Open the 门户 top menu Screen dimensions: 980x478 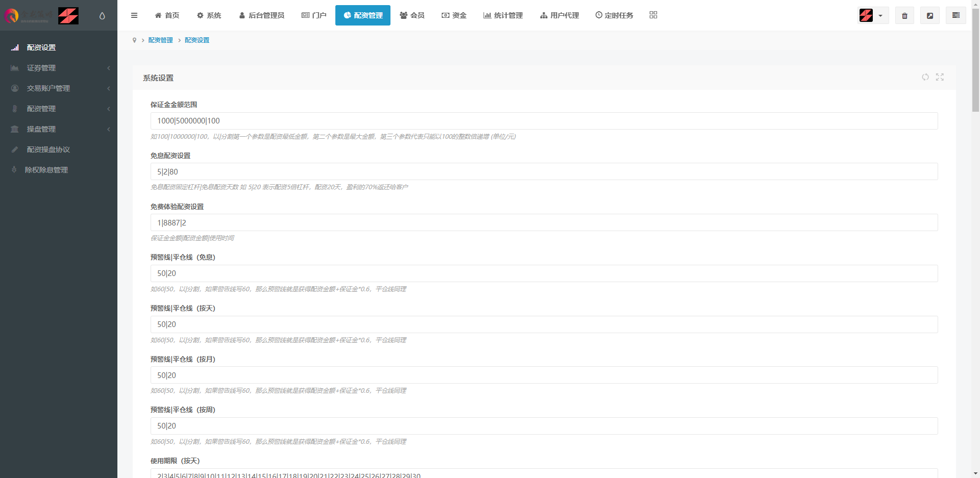click(314, 15)
